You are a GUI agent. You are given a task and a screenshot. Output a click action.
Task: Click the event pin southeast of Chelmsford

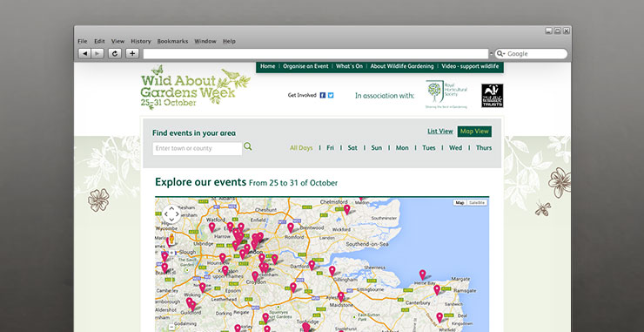346,209
